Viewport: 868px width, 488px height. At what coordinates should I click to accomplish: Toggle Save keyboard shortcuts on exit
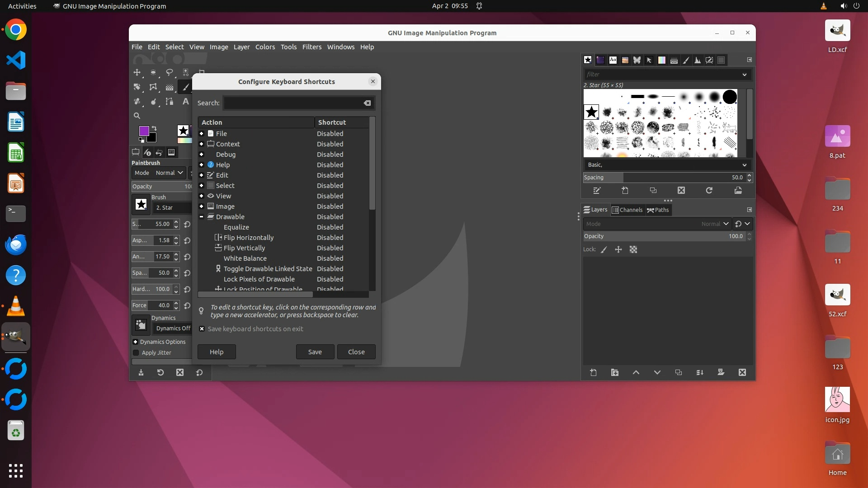pyautogui.click(x=202, y=329)
